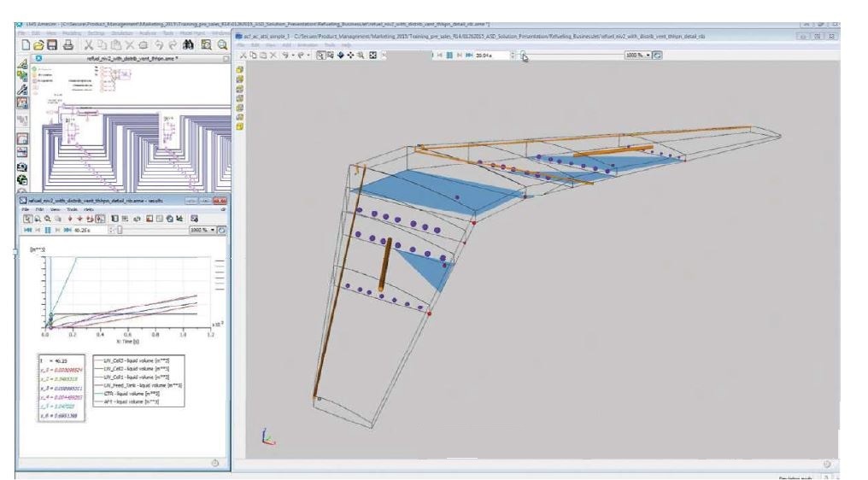The image size is (868, 480).
Task: Jump to start in results plot playback
Action: coord(27,230)
